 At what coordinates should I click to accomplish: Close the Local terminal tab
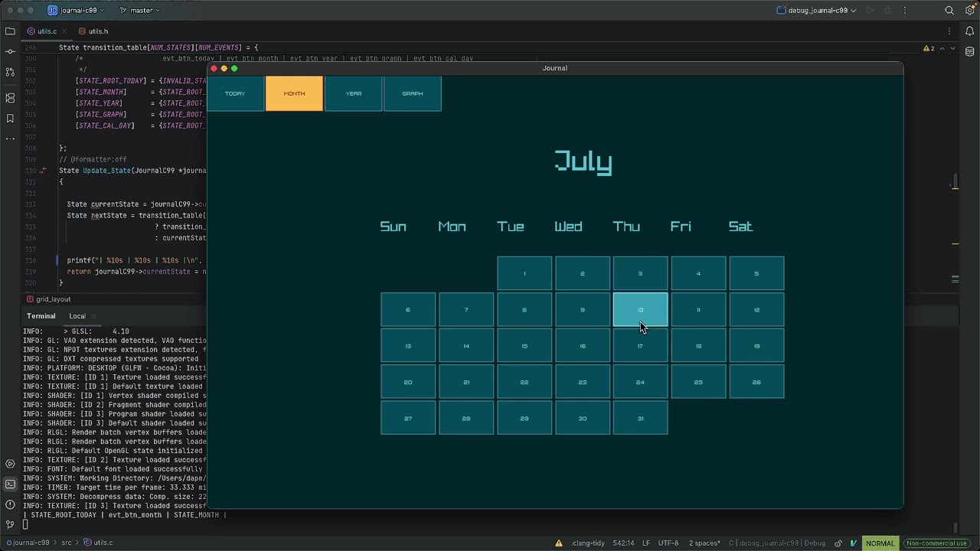[93, 316]
